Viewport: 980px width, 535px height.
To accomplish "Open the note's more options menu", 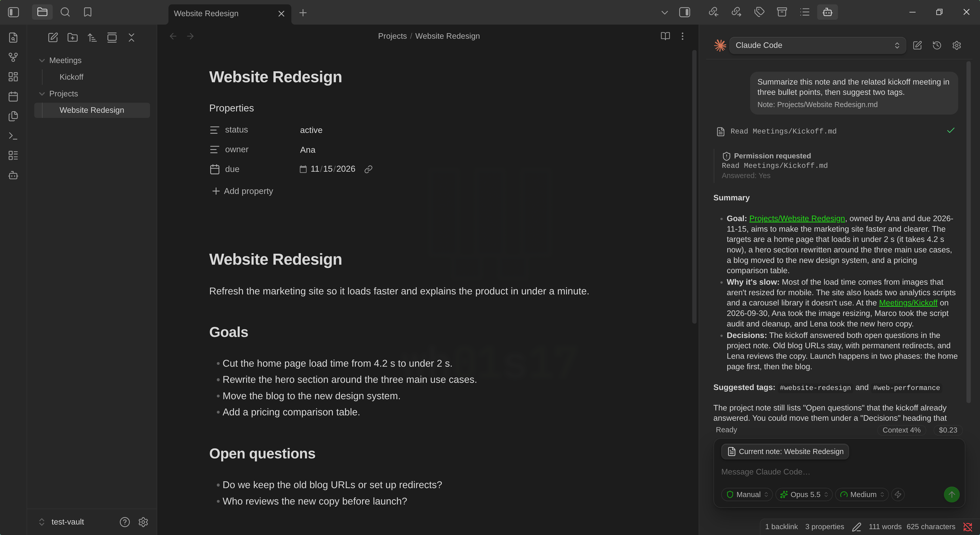I will 683,36.
